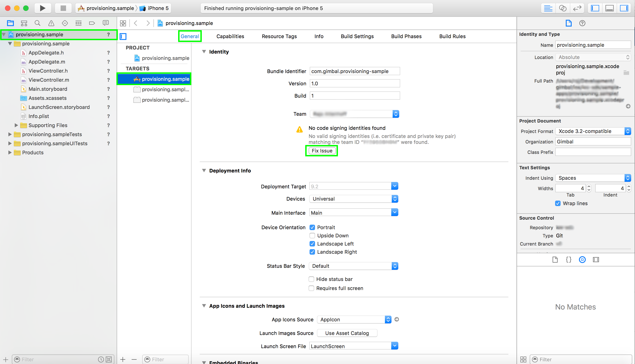Show the File inspector
635x364 pixels.
point(569,23)
